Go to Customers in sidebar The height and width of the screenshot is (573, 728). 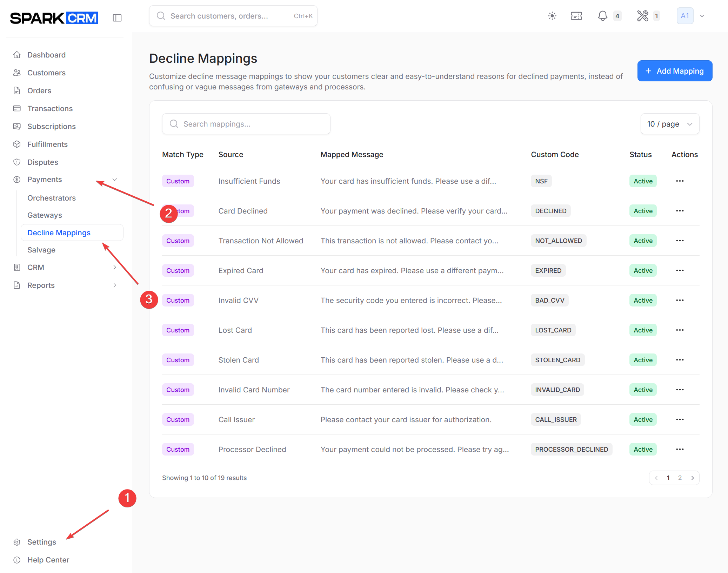46,73
